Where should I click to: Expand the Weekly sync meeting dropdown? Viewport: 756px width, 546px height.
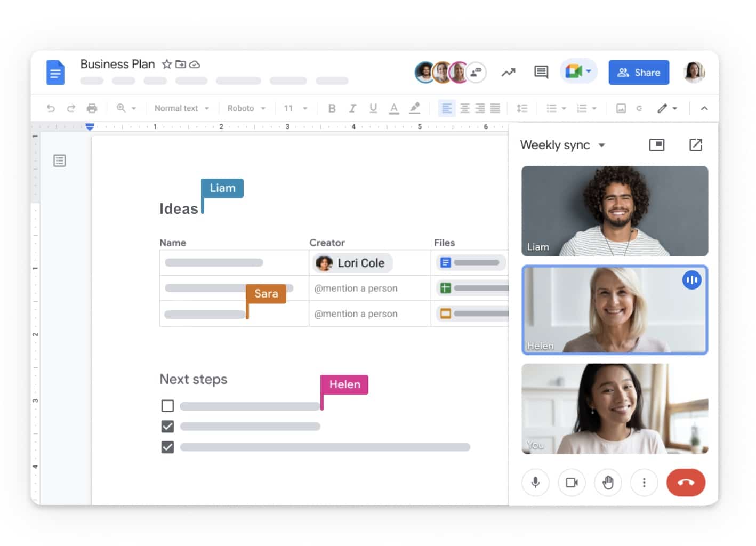pos(601,145)
